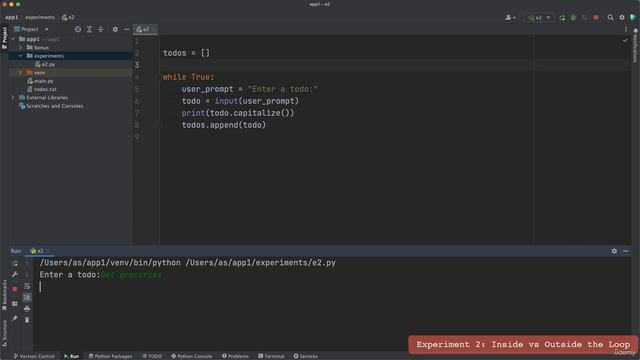Hide the Project tool window
This screenshot has width=640, height=360.
pyautogui.click(x=127, y=29)
